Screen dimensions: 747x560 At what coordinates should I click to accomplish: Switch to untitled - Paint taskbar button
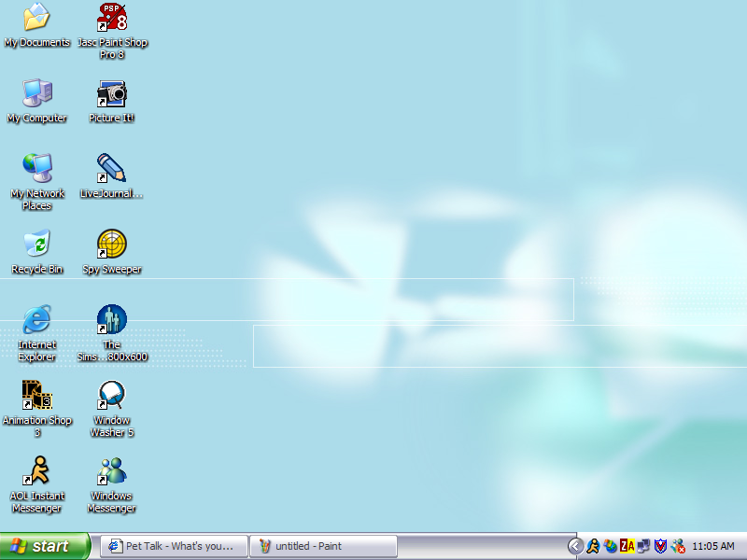[323, 546]
